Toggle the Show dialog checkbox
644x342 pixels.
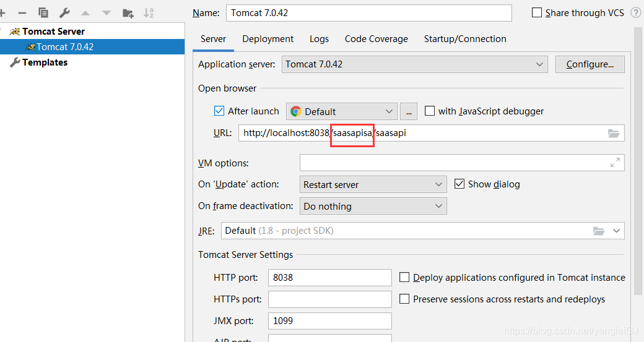pyautogui.click(x=459, y=184)
